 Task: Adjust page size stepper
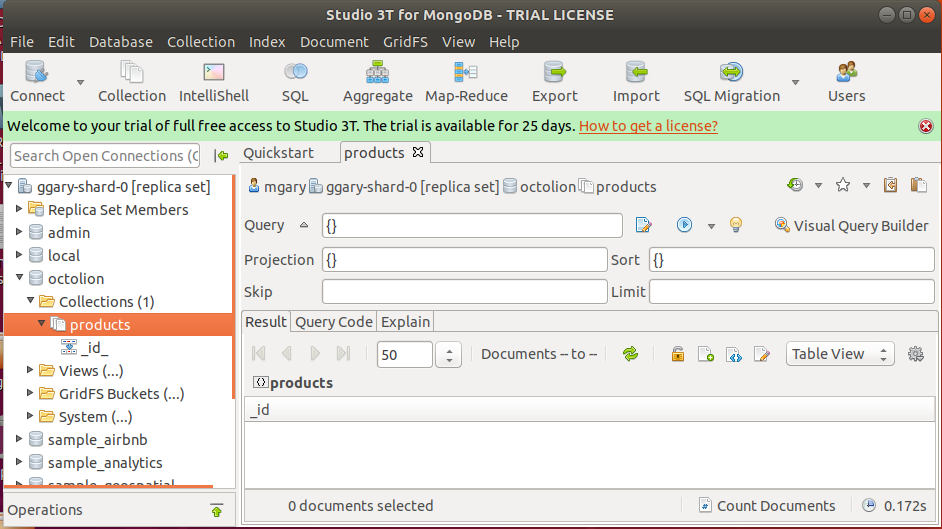(x=449, y=354)
